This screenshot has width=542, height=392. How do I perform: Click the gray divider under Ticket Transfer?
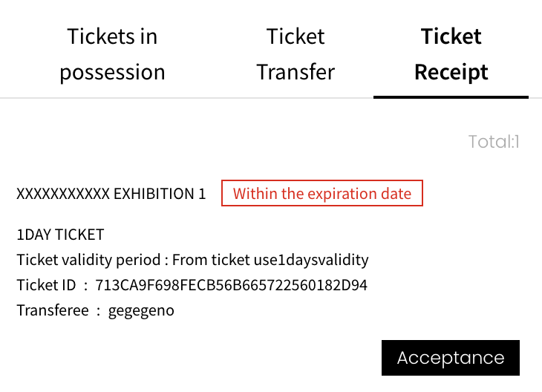tap(296, 98)
